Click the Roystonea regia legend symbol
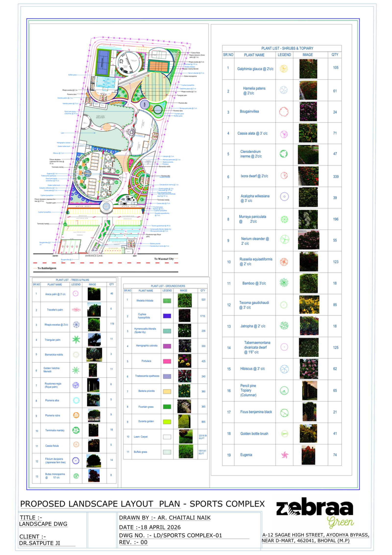 pyautogui.click(x=76, y=385)
